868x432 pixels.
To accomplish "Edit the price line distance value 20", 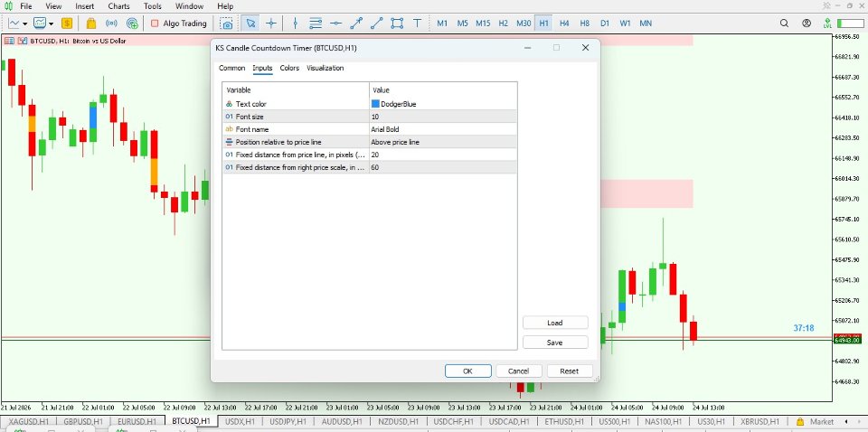I will tap(443, 155).
